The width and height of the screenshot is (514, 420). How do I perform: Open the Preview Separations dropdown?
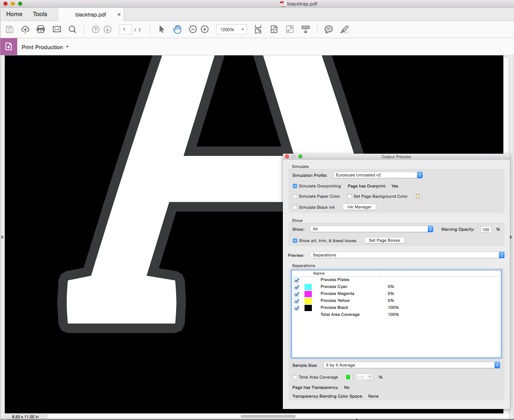[407, 255]
